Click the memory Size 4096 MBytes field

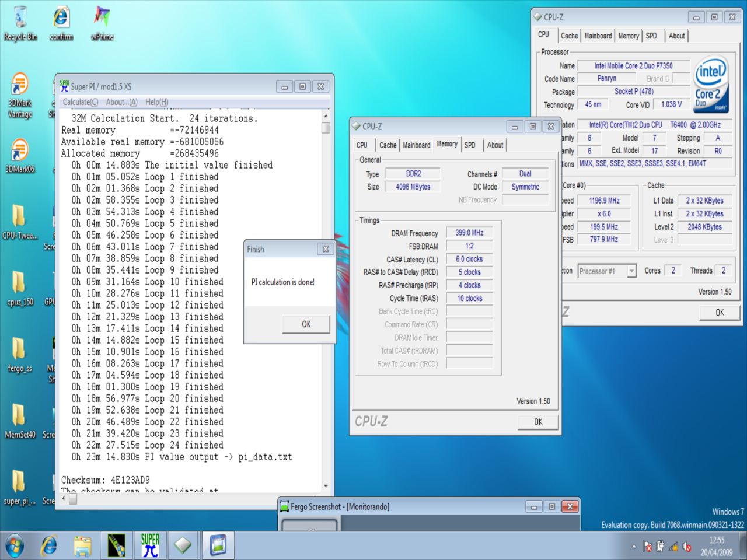tap(413, 187)
